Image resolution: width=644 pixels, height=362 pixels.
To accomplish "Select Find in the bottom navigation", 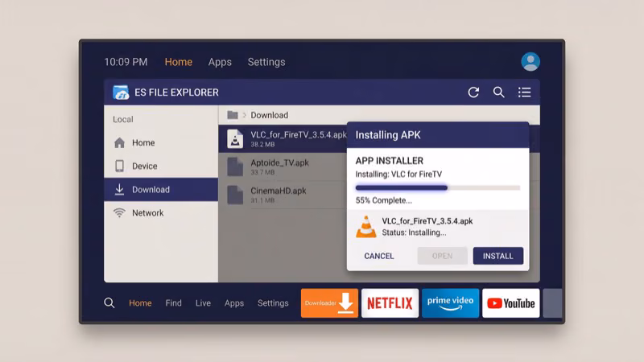I will click(173, 303).
